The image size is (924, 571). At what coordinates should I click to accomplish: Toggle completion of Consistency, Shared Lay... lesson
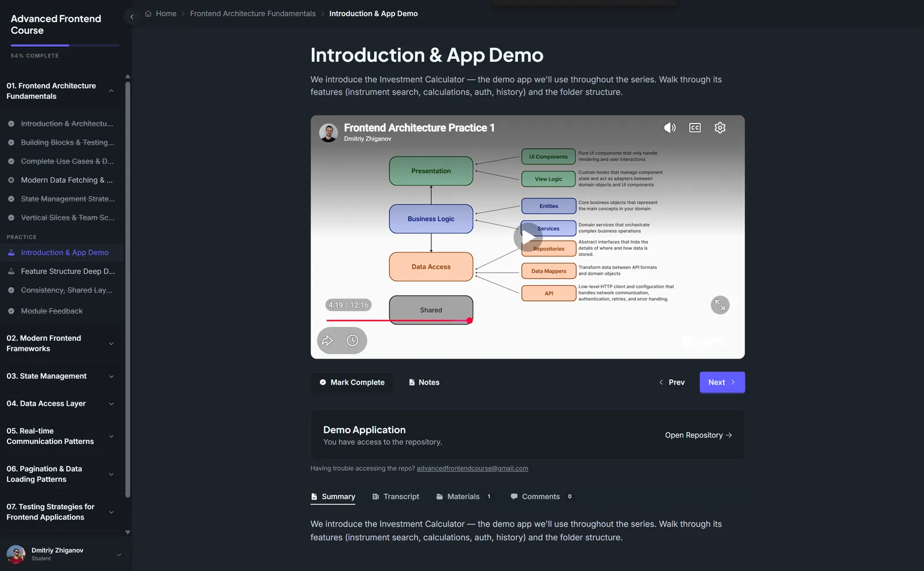[x=11, y=290]
